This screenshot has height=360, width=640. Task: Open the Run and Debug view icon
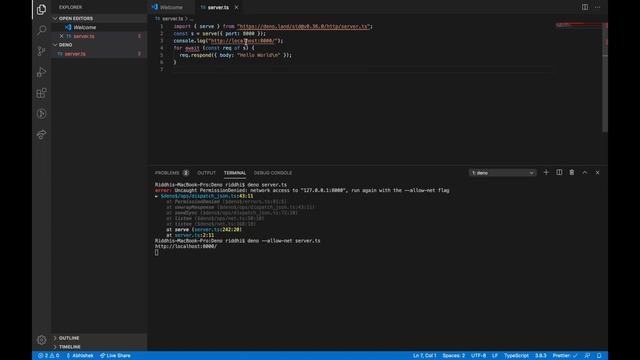pos(41,72)
